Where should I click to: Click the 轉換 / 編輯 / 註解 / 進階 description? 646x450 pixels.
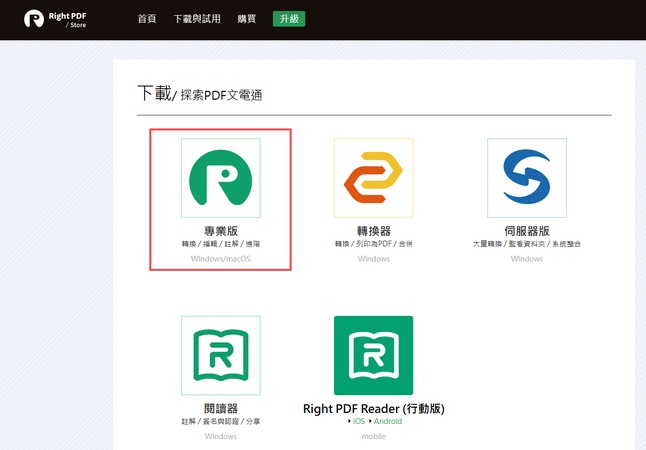tap(221, 244)
